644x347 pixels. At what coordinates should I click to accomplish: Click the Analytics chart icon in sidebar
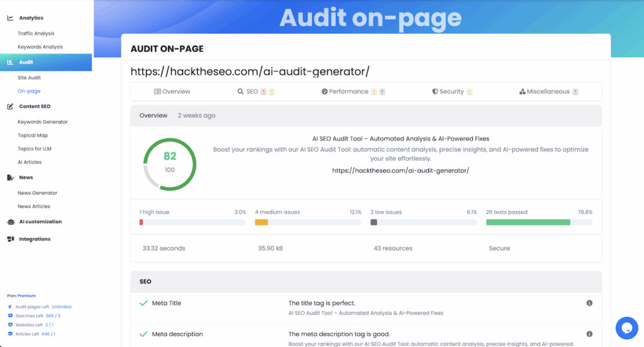(x=10, y=18)
